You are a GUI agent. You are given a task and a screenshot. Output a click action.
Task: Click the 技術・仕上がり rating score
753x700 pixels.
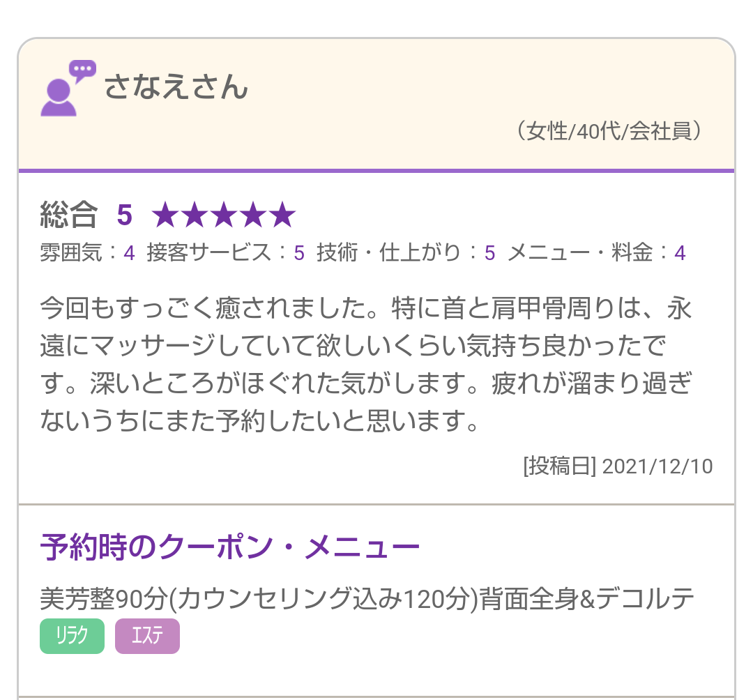pyautogui.click(x=490, y=253)
